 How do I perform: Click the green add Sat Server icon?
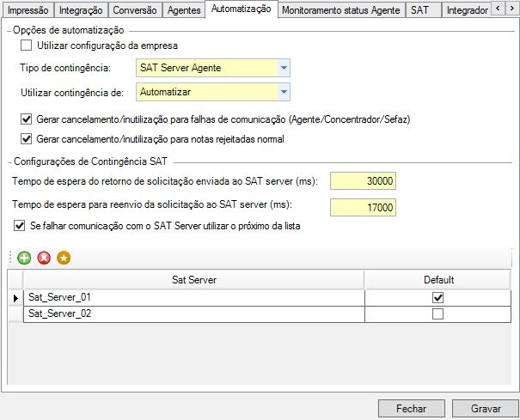click(24, 258)
